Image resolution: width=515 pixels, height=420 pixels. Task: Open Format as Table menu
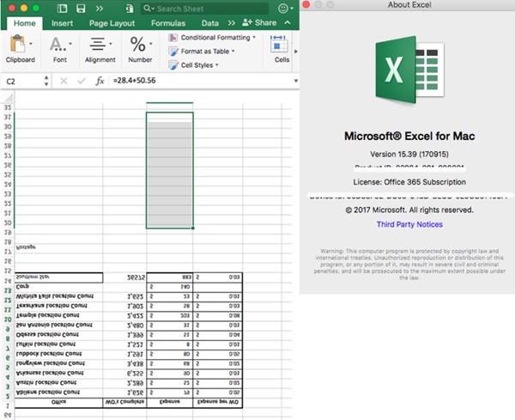202,52
